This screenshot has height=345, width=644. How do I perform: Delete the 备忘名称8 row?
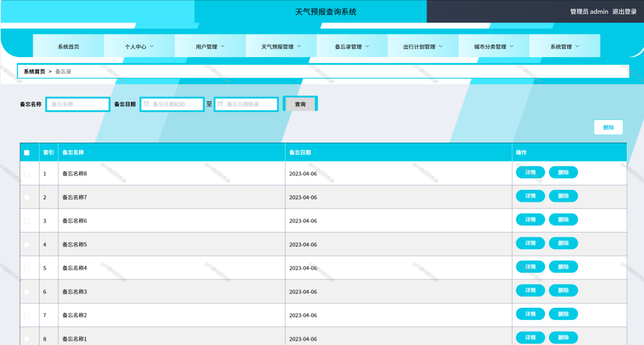563,172
